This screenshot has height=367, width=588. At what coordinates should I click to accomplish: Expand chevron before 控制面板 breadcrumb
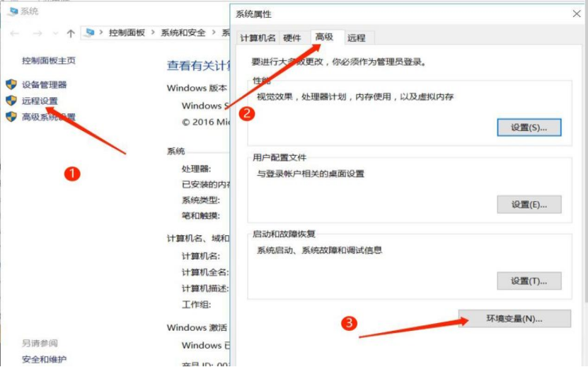click(101, 33)
